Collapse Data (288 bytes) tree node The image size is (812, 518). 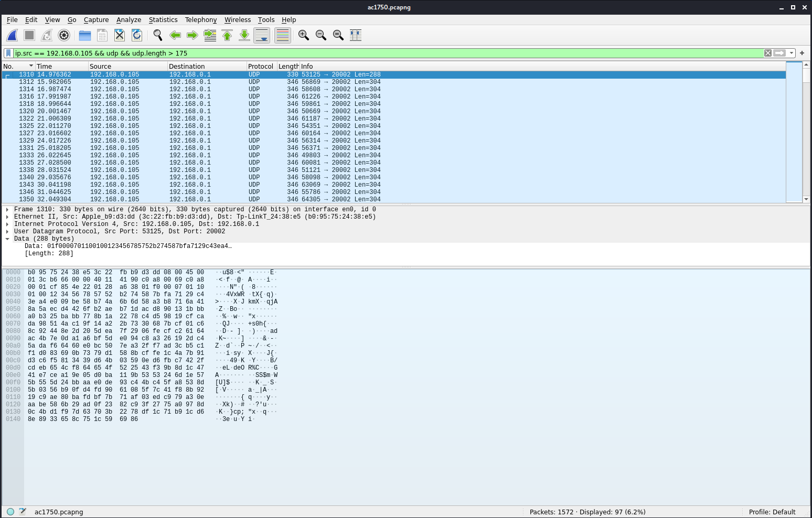7,239
